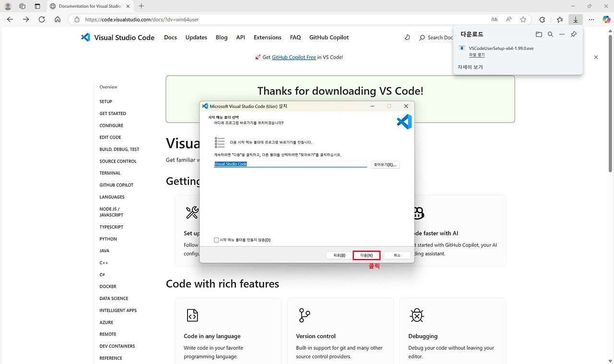Refresh the page using the reload icon
The width and height of the screenshot is (614, 364).
pyautogui.click(x=41, y=19)
